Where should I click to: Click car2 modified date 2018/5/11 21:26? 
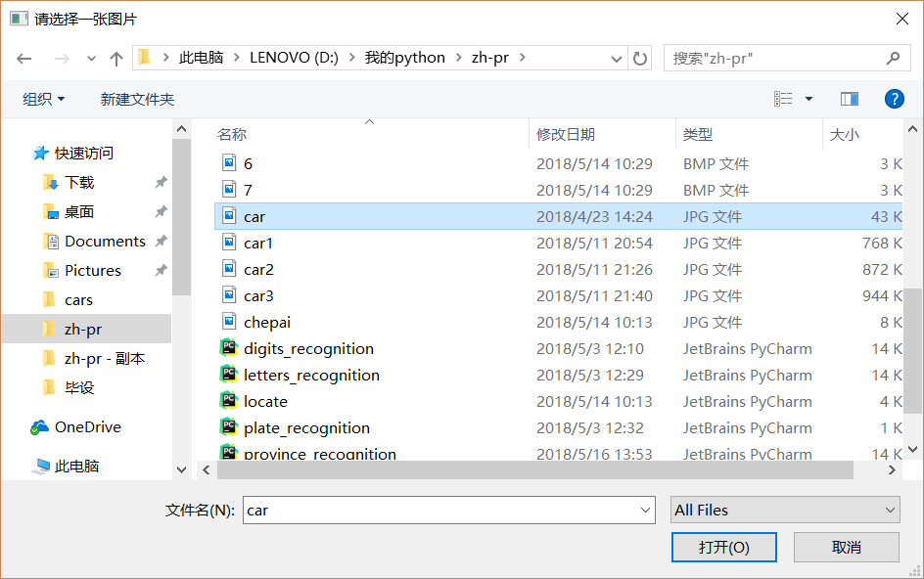pyautogui.click(x=594, y=269)
